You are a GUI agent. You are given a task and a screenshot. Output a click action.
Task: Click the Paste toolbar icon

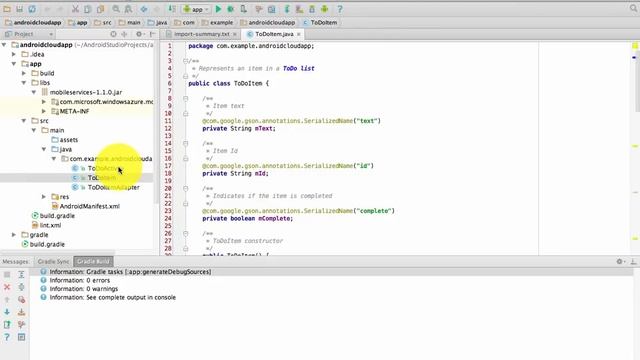100,9
